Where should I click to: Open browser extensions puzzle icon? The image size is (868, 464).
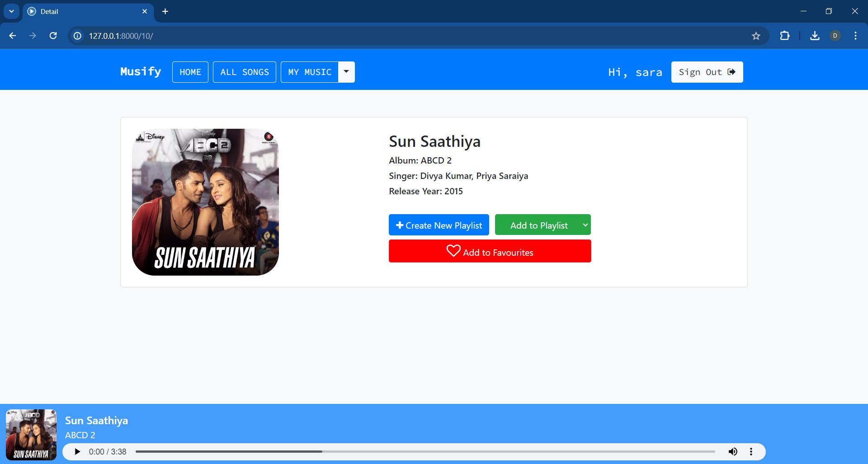785,36
